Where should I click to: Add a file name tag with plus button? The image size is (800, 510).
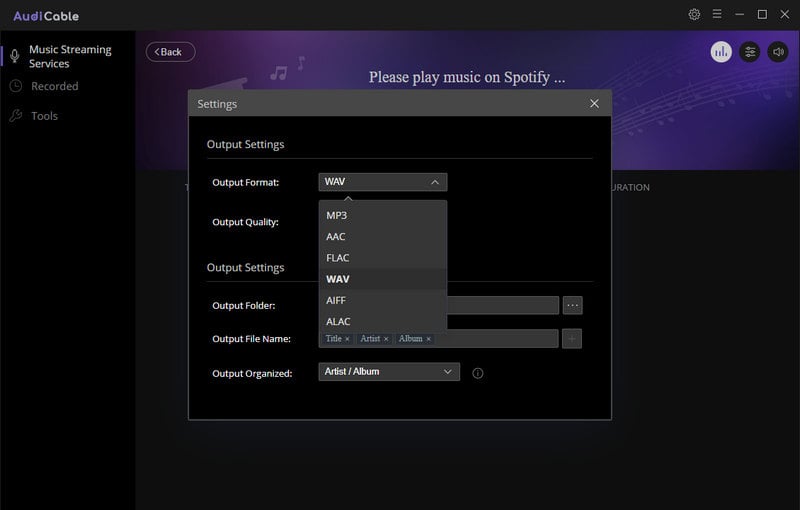click(572, 339)
